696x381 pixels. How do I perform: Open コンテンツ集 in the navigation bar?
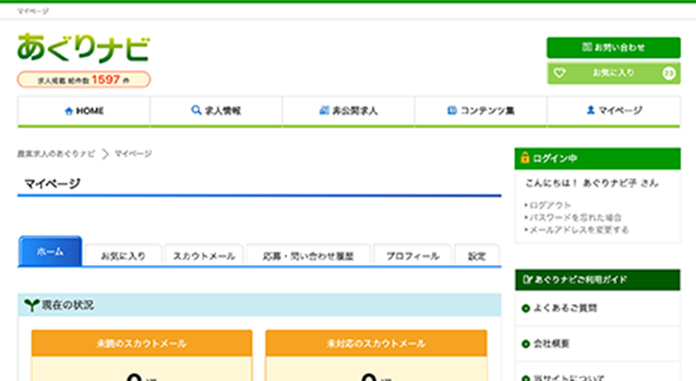481,111
